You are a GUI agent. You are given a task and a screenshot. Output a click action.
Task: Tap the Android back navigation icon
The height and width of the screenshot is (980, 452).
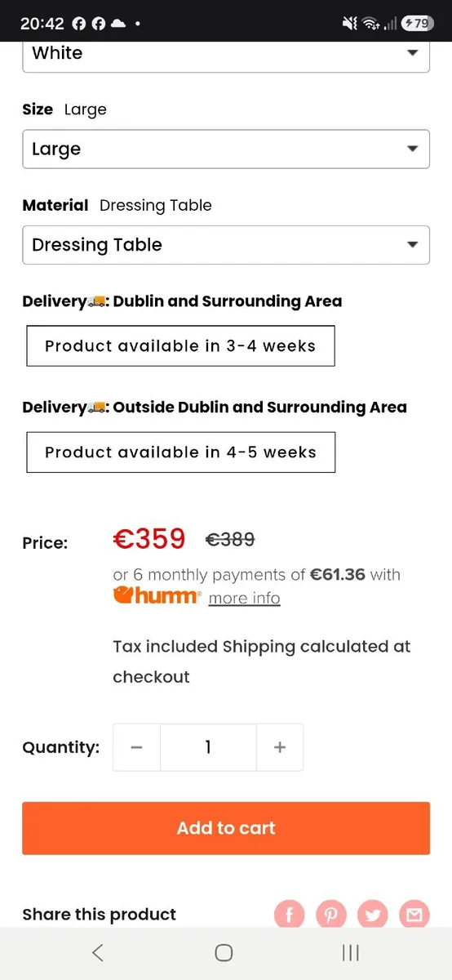pos(98,952)
